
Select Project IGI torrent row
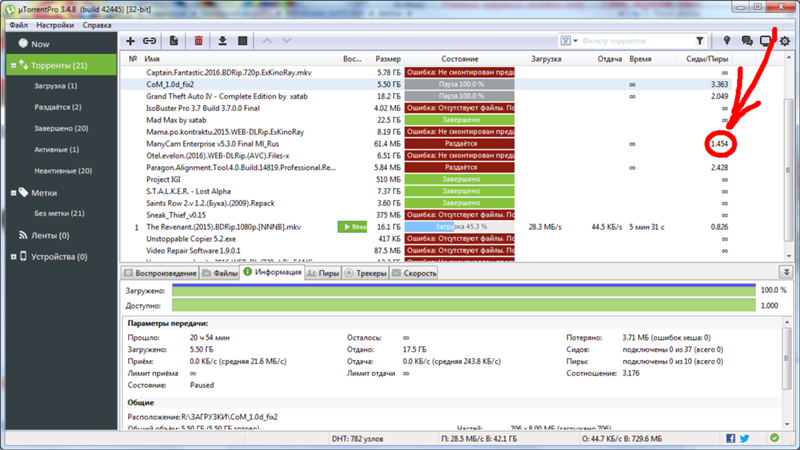[x=426, y=179]
